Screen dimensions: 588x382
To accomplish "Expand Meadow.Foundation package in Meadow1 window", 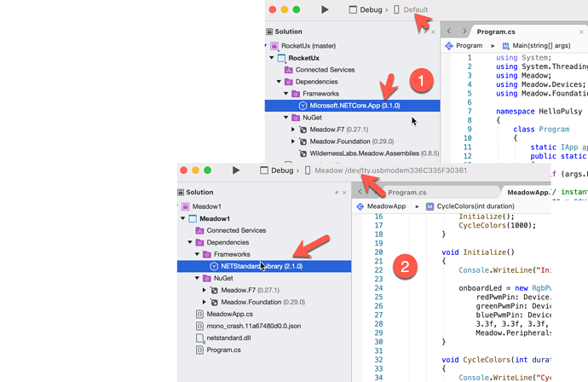I will 204,302.
